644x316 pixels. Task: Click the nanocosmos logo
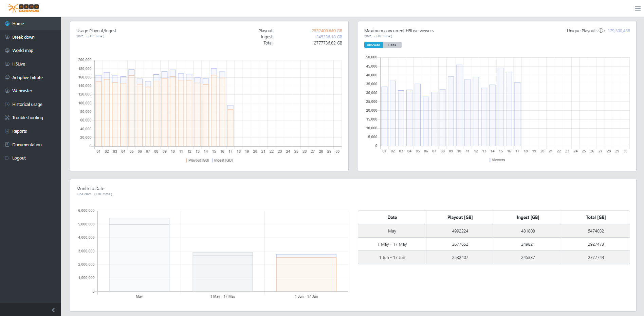[23, 8]
